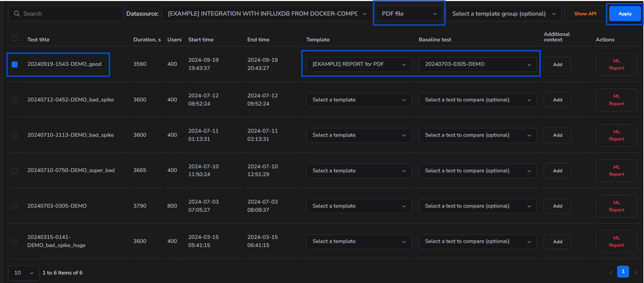Screen dimensions: 644x283
Task: Change the [EXAMPLE] REPORT for PDF template
Action: tap(359, 64)
